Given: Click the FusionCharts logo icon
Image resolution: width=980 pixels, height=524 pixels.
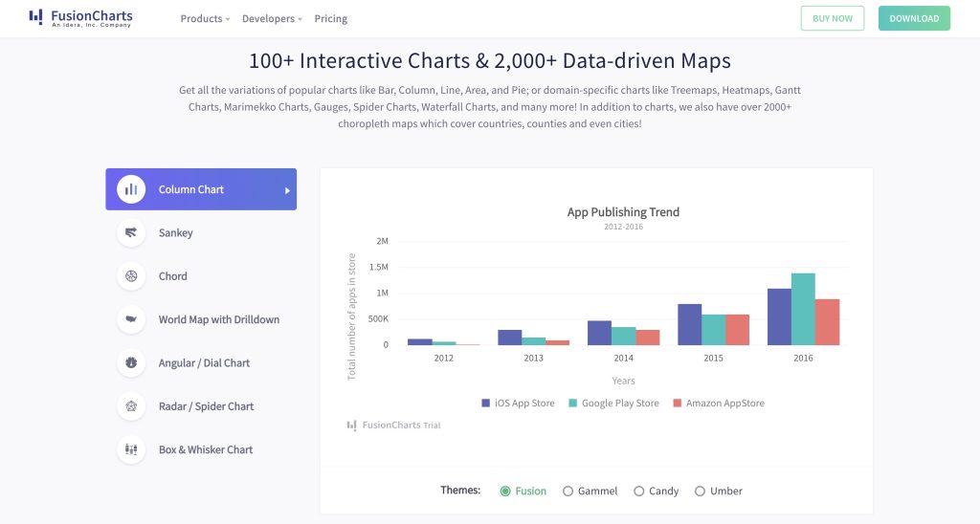Looking at the screenshot, I should click(36, 17).
